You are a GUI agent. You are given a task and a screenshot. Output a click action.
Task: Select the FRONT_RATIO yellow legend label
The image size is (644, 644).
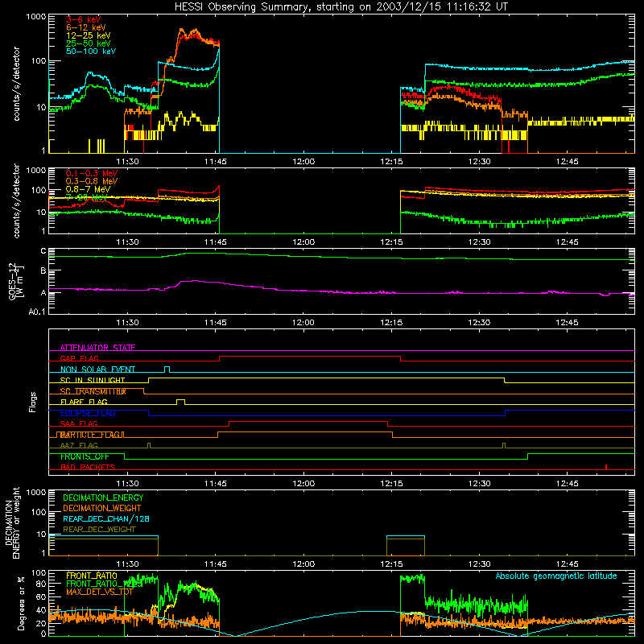pyautogui.click(x=92, y=576)
